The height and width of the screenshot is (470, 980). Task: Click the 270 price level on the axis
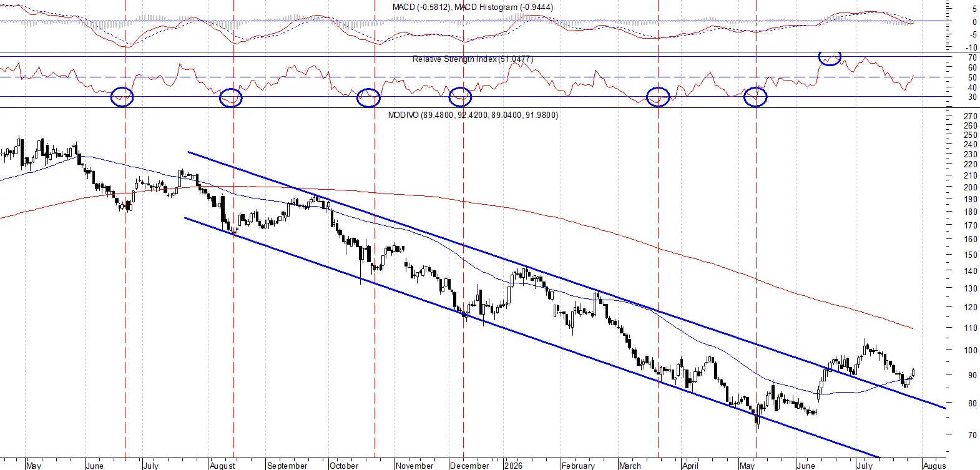tap(971, 116)
